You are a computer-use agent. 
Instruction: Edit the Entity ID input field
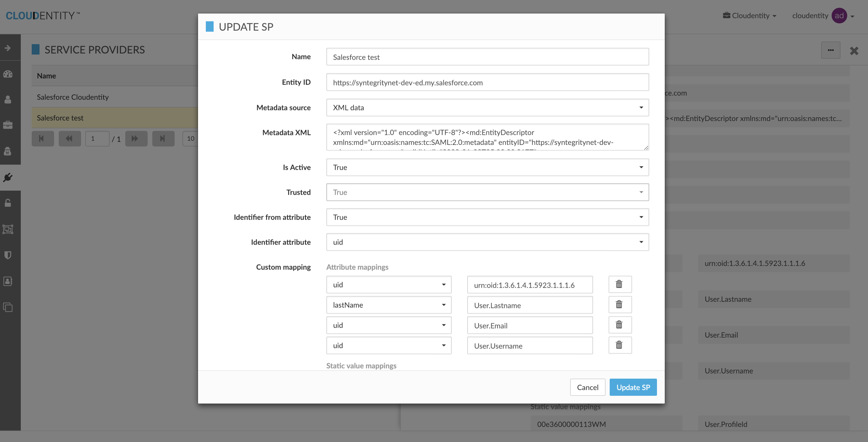pos(487,83)
